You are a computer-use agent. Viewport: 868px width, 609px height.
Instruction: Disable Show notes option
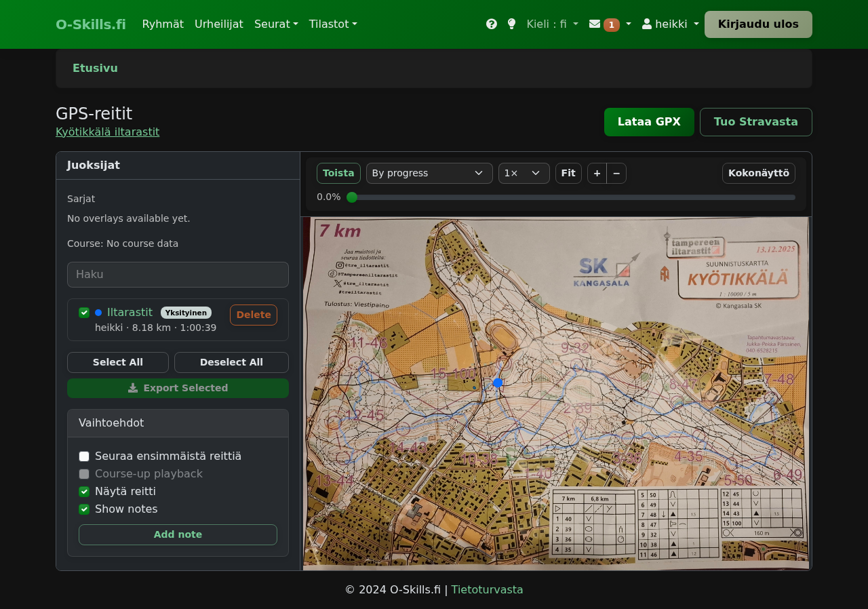tap(84, 509)
